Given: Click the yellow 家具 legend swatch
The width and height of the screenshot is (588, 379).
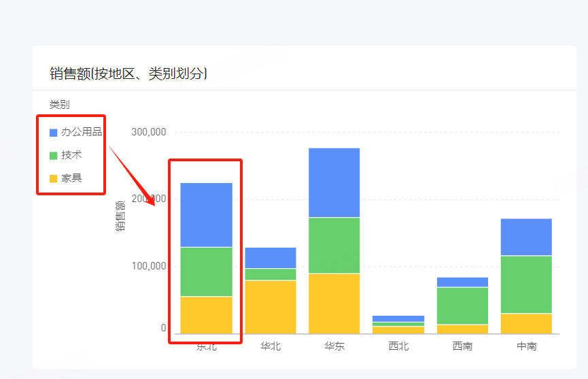Looking at the screenshot, I should 54,178.
